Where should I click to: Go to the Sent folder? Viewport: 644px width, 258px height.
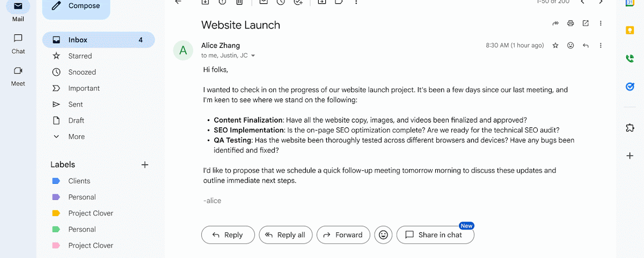pyautogui.click(x=76, y=104)
